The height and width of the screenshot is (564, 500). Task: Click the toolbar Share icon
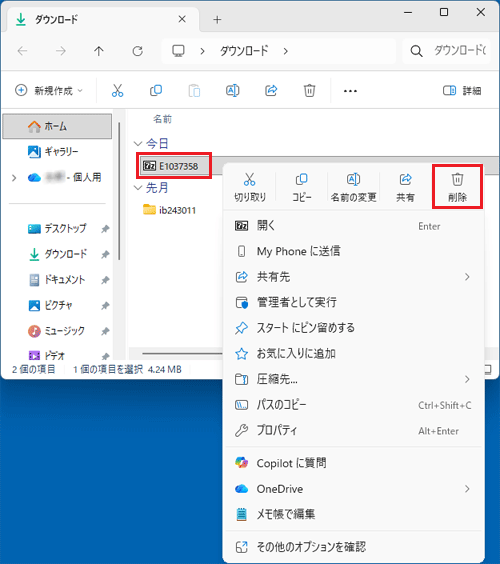[271, 91]
